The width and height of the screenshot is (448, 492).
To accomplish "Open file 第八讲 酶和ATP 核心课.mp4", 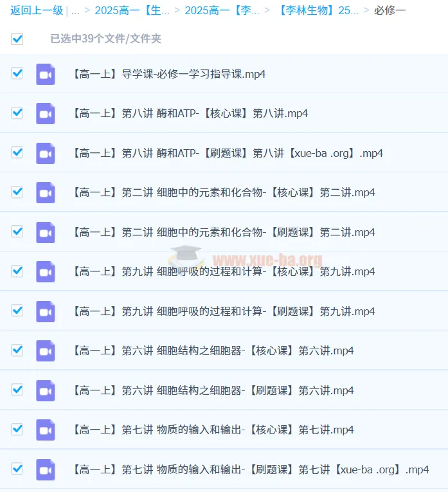I will pos(190,114).
